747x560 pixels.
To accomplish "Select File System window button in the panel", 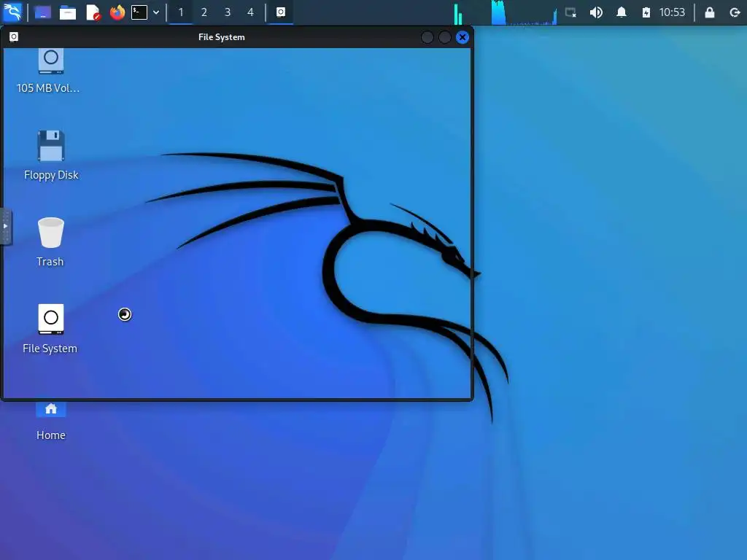I will 281,12.
